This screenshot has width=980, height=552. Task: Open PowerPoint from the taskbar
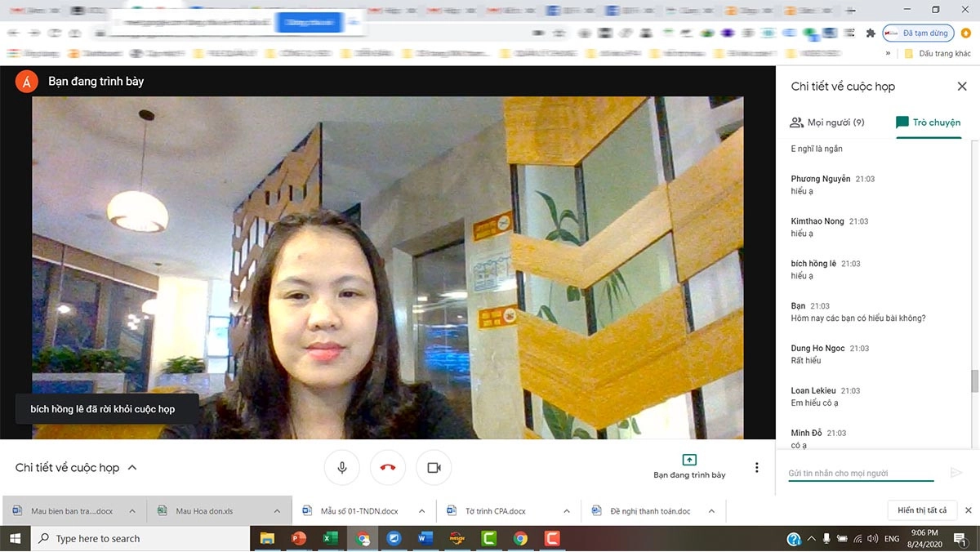[298, 539]
